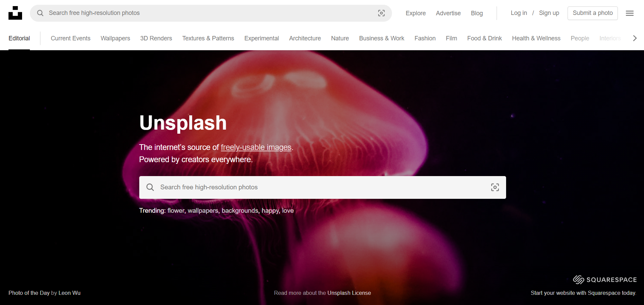Click the magnifier icon in the hero search box
This screenshot has height=305, width=644.
click(x=150, y=187)
